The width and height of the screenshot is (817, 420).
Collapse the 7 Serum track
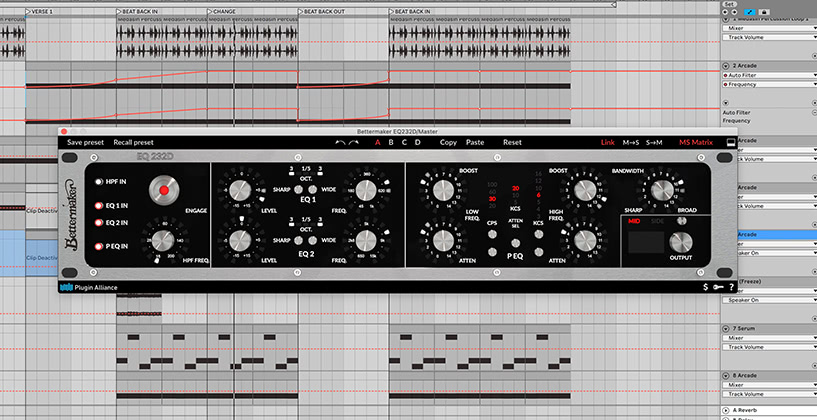(725, 328)
